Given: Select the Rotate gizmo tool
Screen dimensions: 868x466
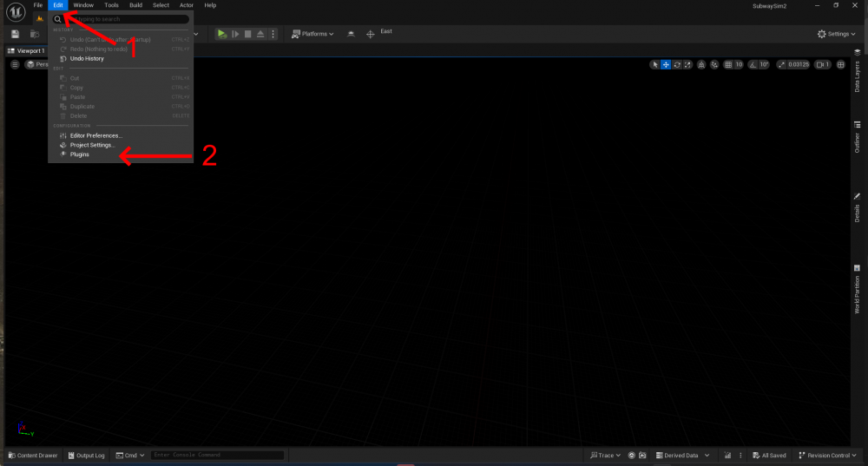Looking at the screenshot, I should point(676,64).
